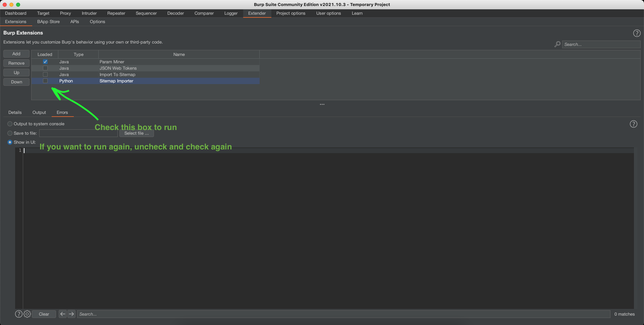Move extension Up button
Viewport: 644px width, 325px height.
click(16, 73)
